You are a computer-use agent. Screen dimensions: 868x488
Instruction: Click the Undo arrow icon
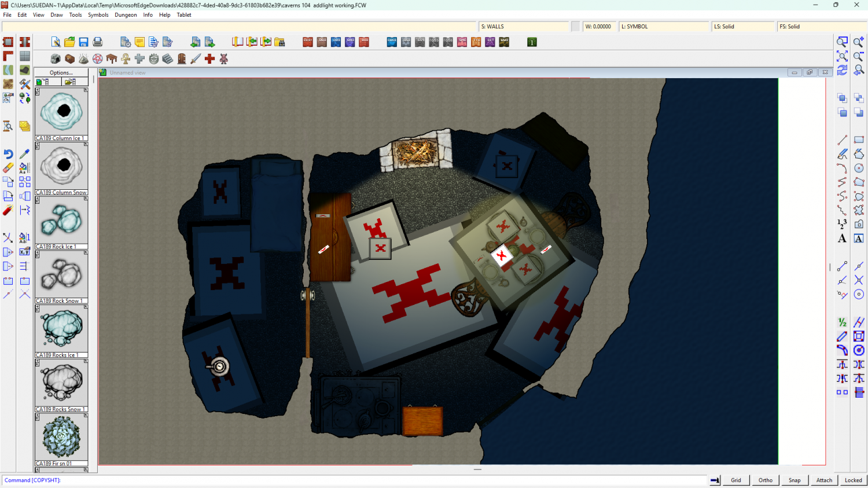tap(8, 154)
